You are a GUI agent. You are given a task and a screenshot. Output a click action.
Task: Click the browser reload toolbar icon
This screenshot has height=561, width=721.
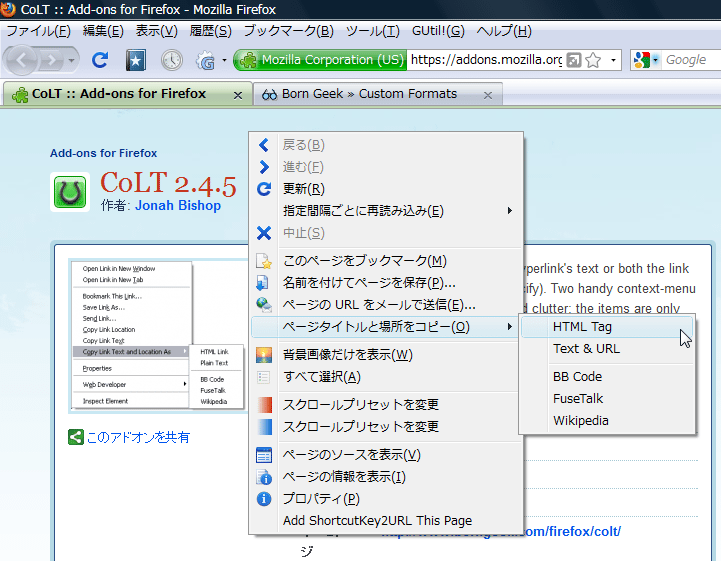(100, 60)
